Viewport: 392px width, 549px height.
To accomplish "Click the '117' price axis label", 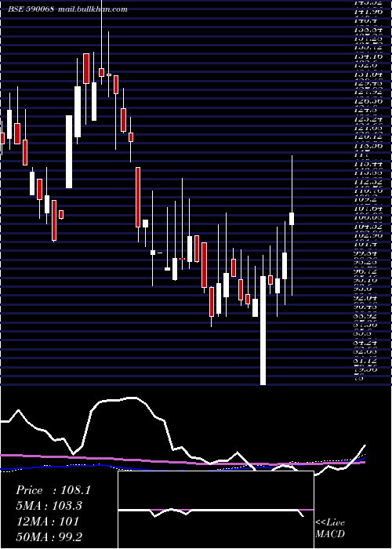I will click(x=361, y=155).
